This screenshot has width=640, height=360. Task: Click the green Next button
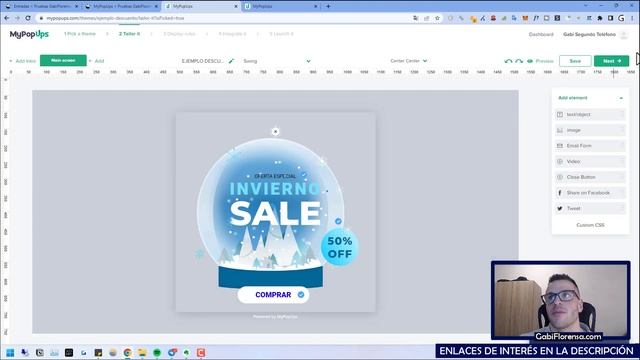[x=611, y=61]
